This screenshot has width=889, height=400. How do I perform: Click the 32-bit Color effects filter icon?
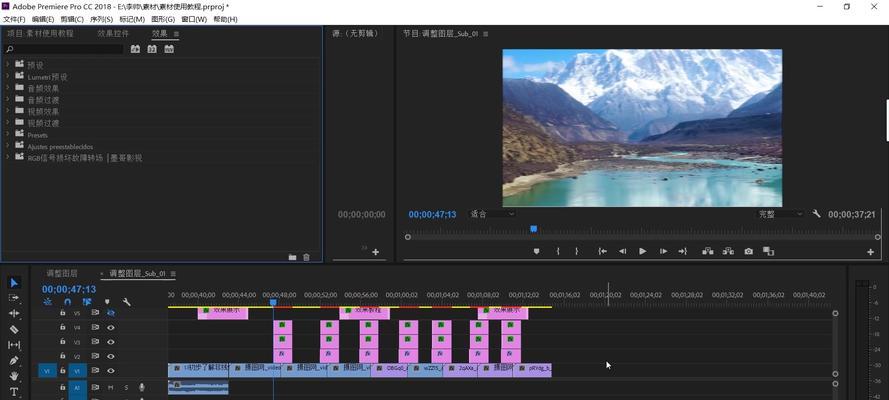[x=152, y=49]
